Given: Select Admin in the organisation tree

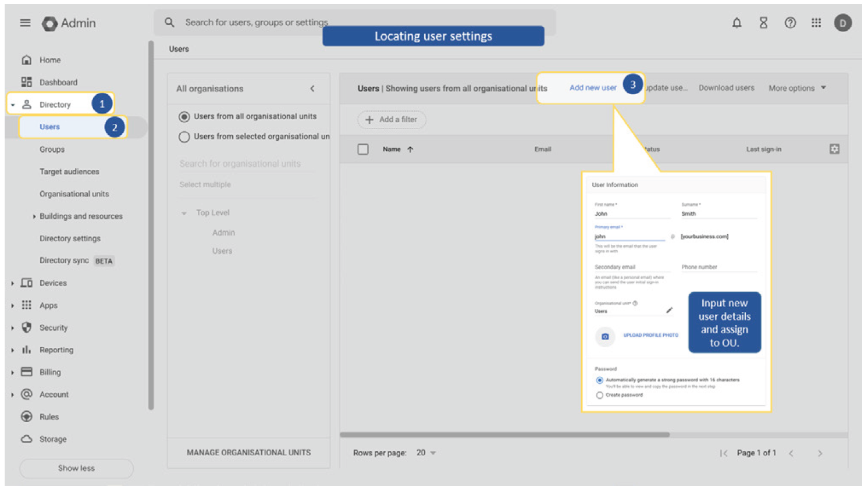Looking at the screenshot, I should point(223,233).
